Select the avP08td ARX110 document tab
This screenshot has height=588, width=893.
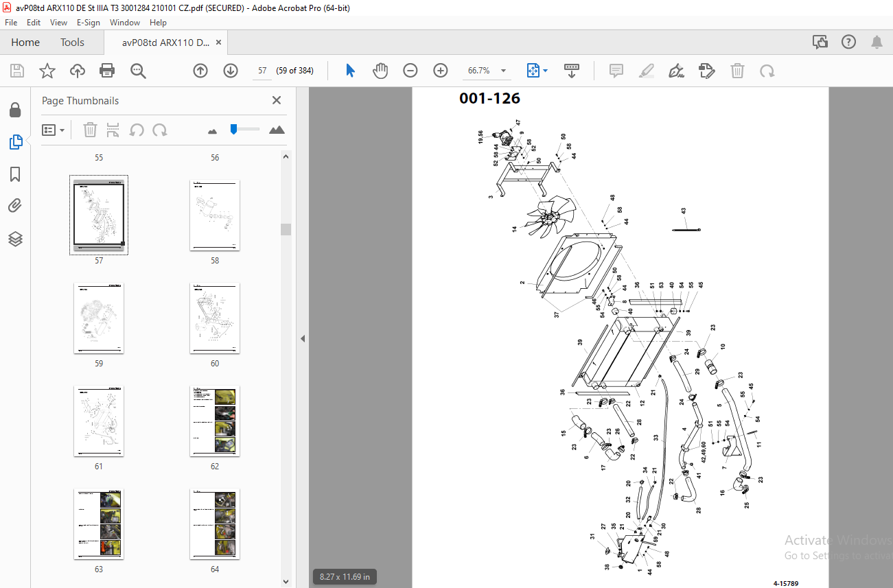coord(165,43)
